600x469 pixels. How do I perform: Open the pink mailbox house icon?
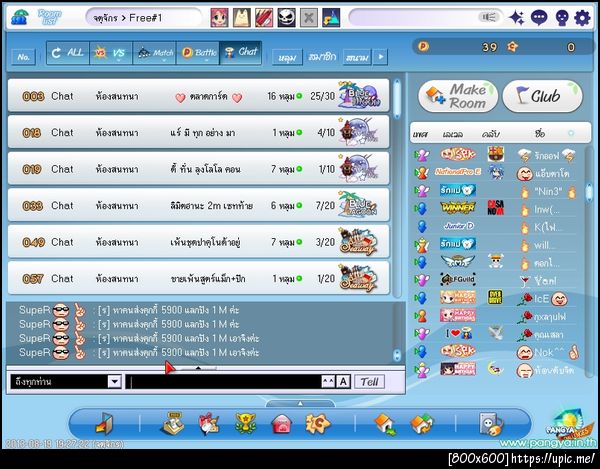pos(282,425)
